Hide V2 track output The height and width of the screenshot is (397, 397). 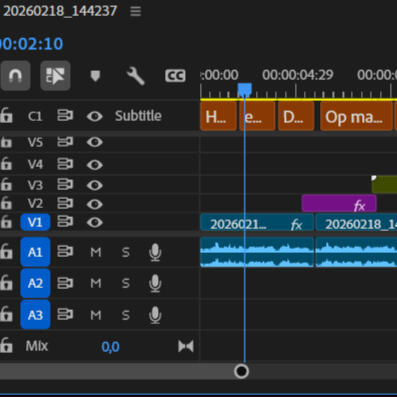pyautogui.click(x=95, y=204)
